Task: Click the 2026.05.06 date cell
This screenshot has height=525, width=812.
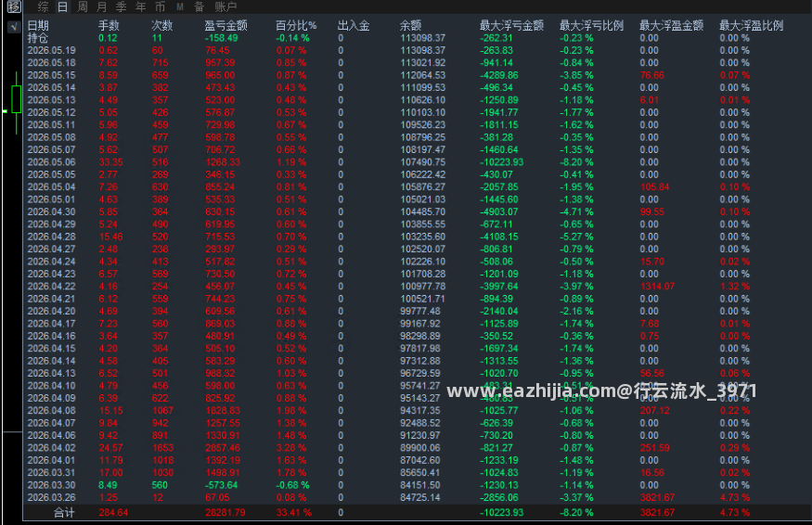Action: coord(51,162)
